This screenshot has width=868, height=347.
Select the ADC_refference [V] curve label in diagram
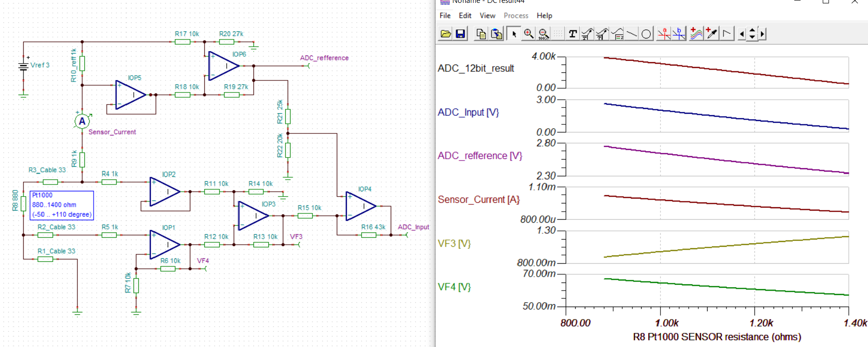[480, 156]
